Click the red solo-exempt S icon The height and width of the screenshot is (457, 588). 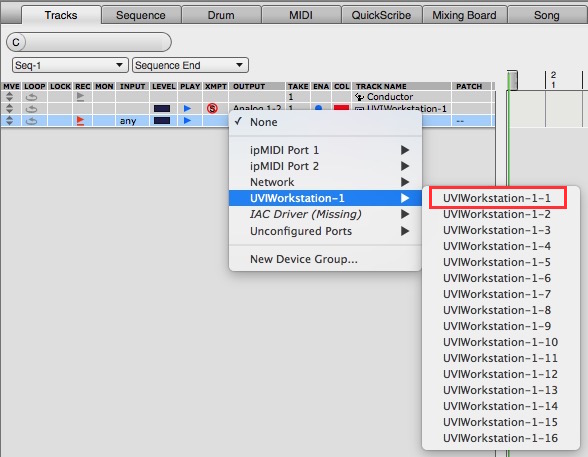tap(212, 109)
